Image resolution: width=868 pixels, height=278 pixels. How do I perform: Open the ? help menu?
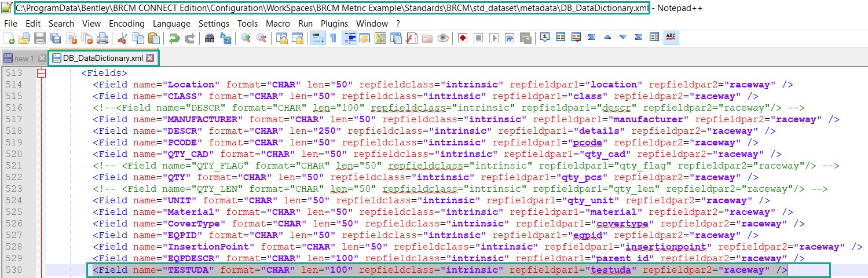(x=398, y=24)
